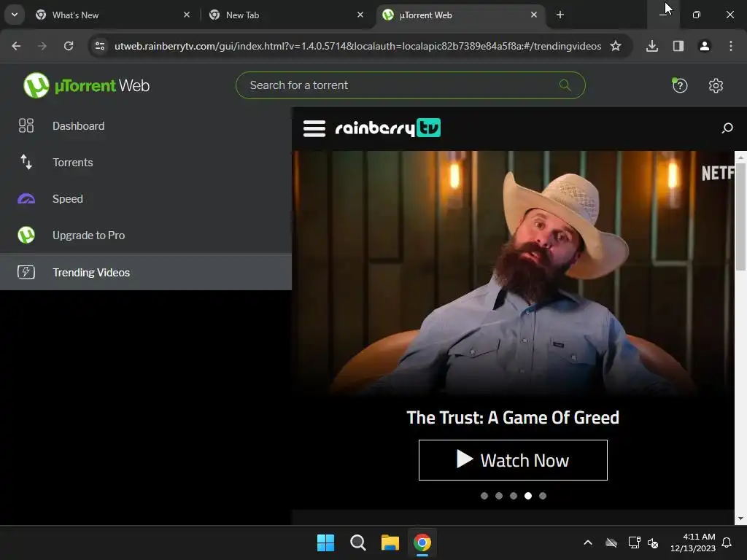Click the browser address bar URL
This screenshot has width=747, height=560.
coord(357,46)
